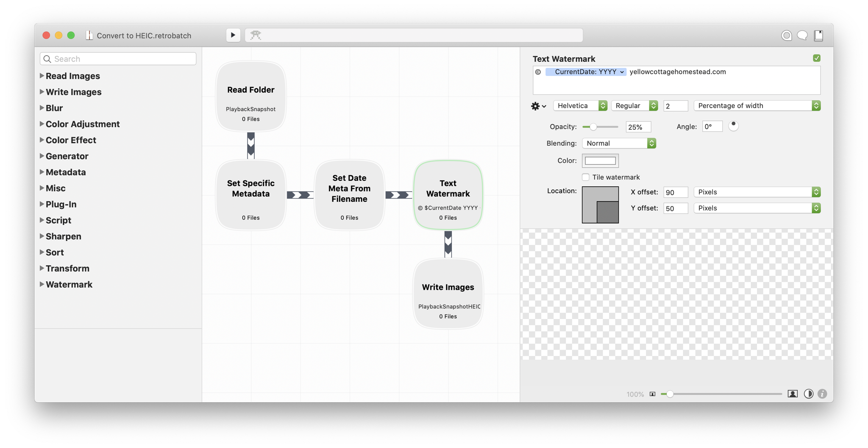Click the Opacity slider track
This screenshot has width=868, height=448.
click(x=600, y=127)
